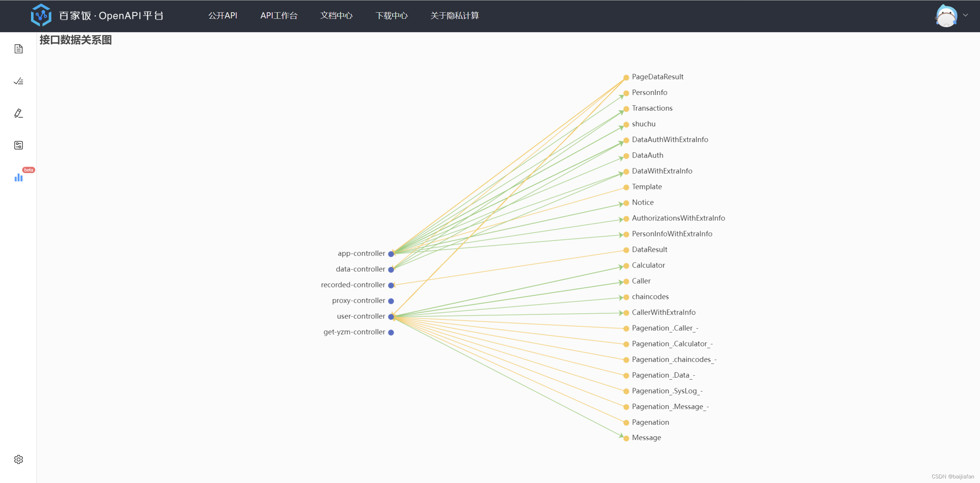The width and height of the screenshot is (980, 483).
Task: Click the Message node in the graph
Action: click(x=626, y=438)
